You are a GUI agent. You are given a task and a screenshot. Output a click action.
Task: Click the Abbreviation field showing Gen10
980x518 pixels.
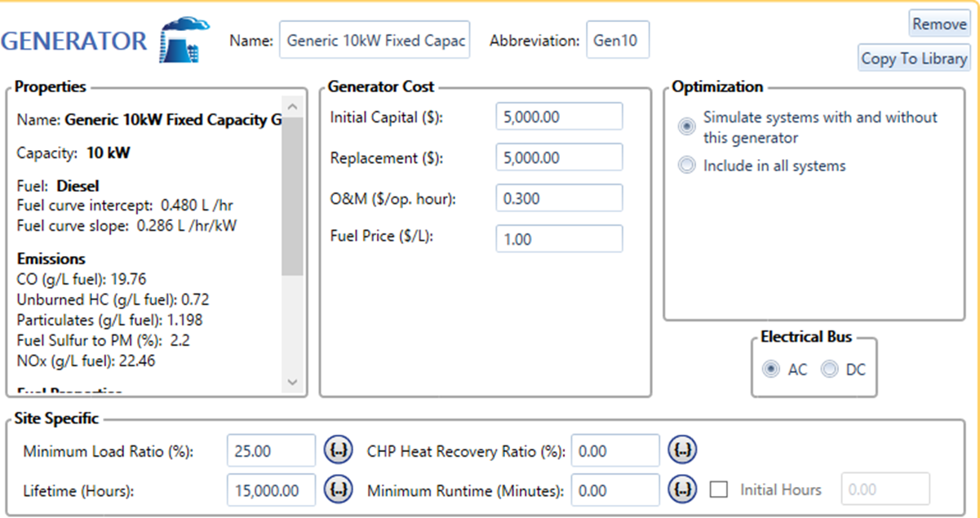[x=618, y=40]
